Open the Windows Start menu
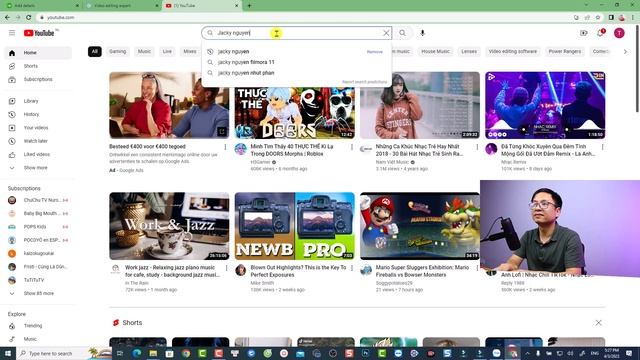The width and height of the screenshot is (640, 360). click(x=8, y=353)
